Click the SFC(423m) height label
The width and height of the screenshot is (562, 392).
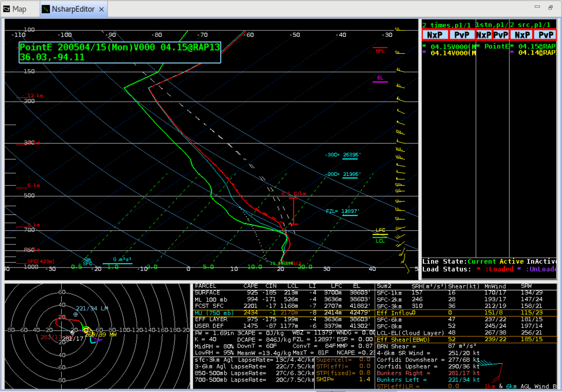[41, 261]
